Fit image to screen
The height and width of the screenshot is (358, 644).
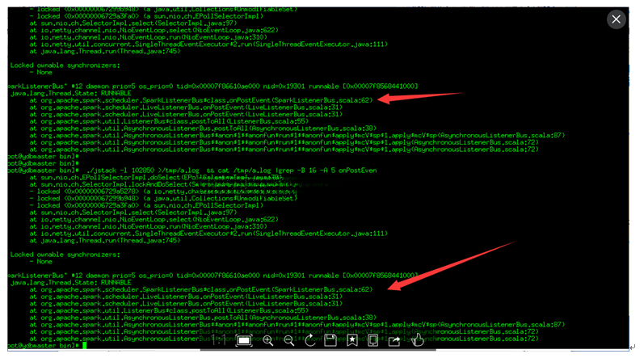pyautogui.click(x=243, y=340)
